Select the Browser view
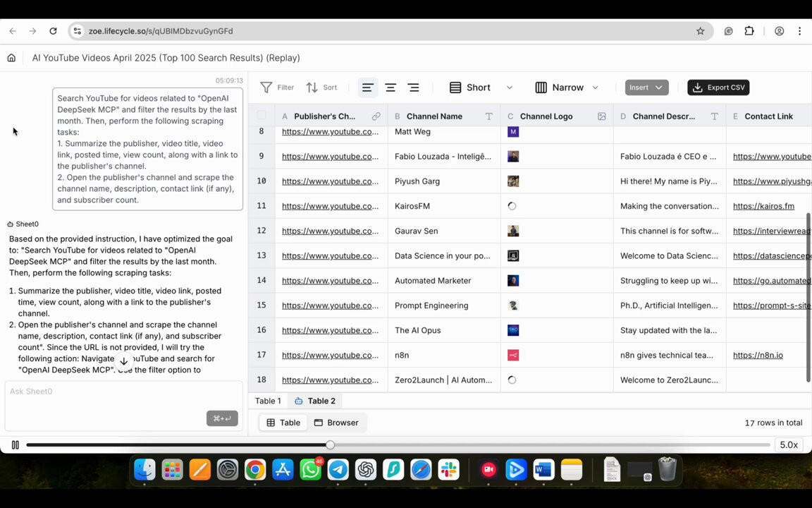The image size is (812, 508). point(336,423)
